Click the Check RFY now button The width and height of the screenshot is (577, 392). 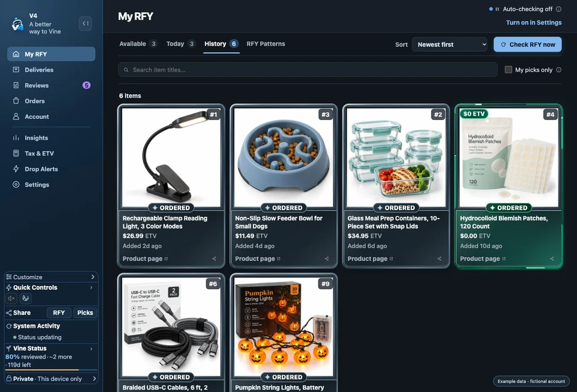tap(527, 44)
